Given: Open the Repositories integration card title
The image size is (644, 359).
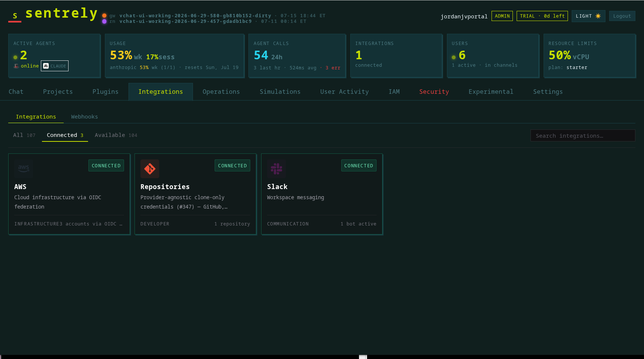Looking at the screenshot, I should 165,187.
